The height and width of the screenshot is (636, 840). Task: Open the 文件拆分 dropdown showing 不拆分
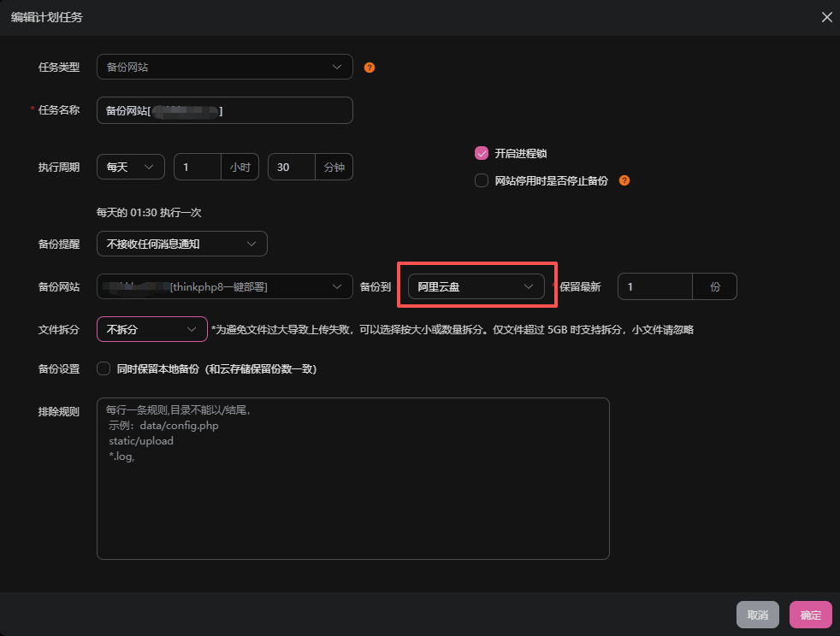(x=151, y=329)
